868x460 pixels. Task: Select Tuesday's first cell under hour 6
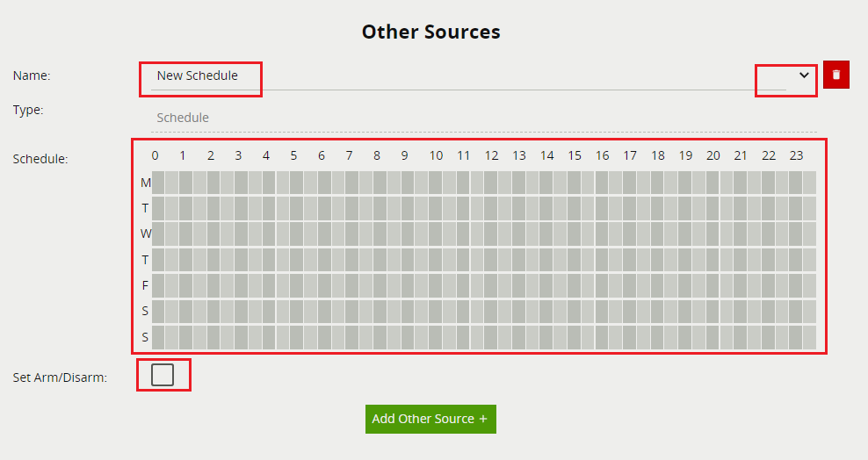325,209
